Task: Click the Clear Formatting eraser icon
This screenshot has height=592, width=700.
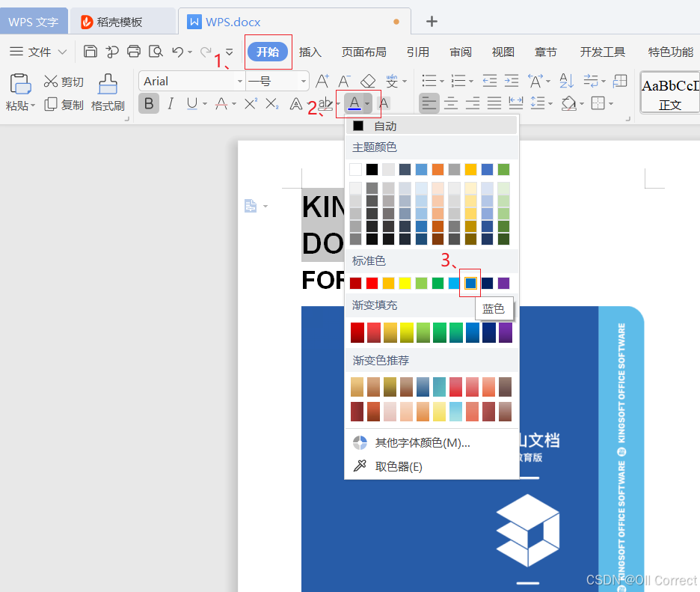Action: 368,82
